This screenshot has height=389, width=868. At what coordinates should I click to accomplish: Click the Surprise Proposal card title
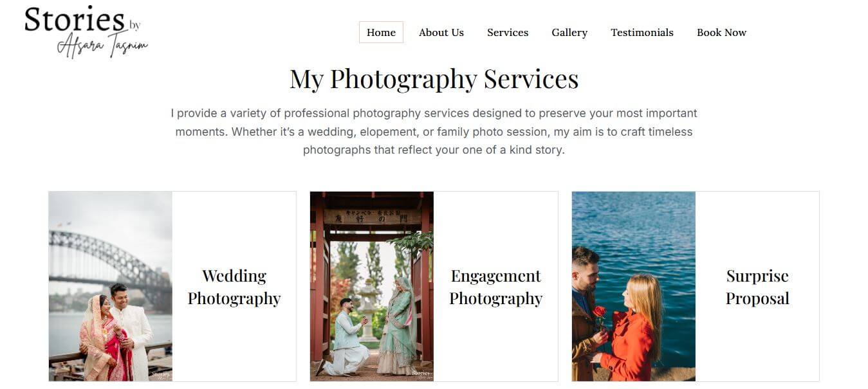point(757,287)
